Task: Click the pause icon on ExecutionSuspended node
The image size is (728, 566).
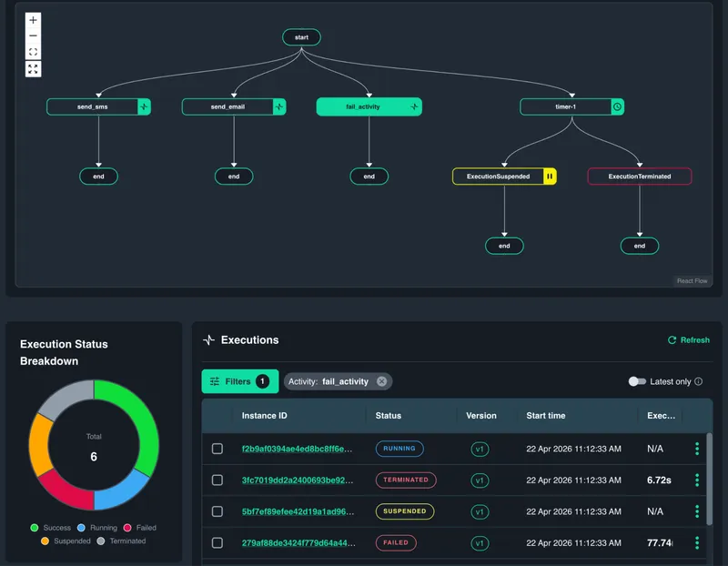Action: click(x=550, y=177)
